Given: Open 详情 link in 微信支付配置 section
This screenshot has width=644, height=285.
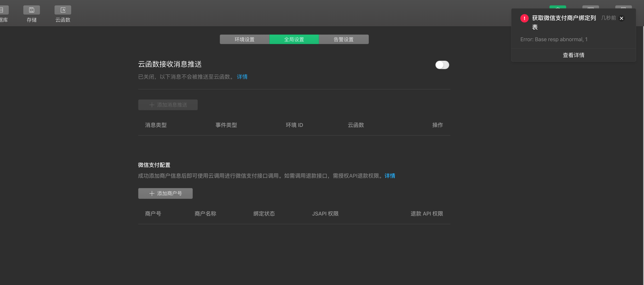Looking at the screenshot, I should [389, 176].
